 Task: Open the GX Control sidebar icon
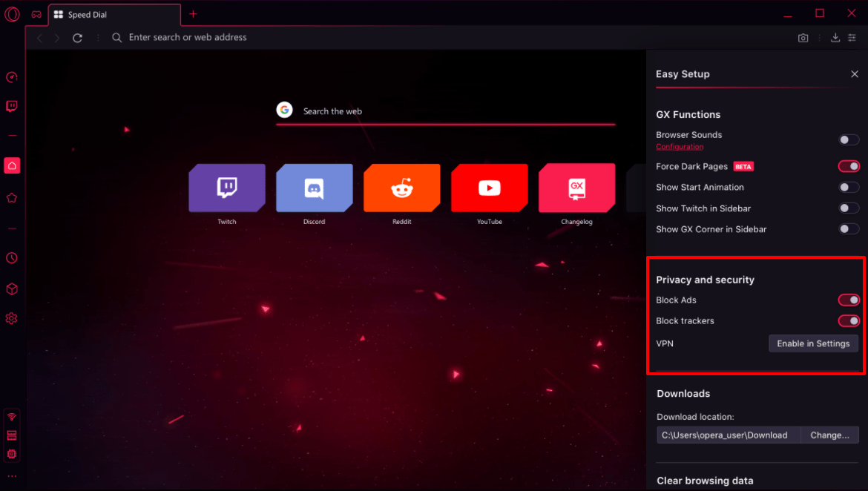pos(11,78)
